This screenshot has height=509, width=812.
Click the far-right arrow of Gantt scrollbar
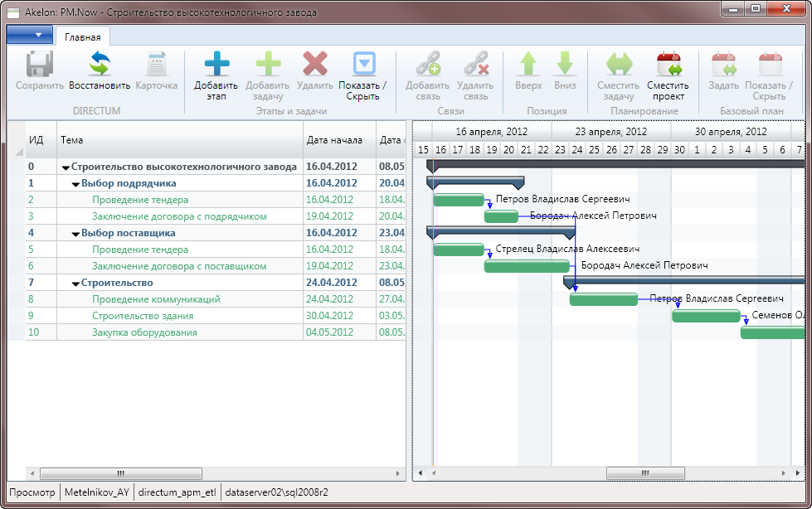click(798, 473)
